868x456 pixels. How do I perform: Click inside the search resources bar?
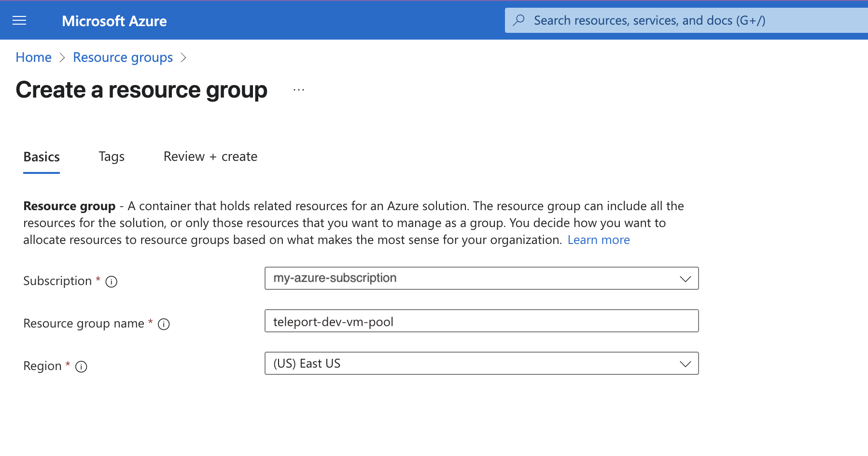(x=652, y=20)
